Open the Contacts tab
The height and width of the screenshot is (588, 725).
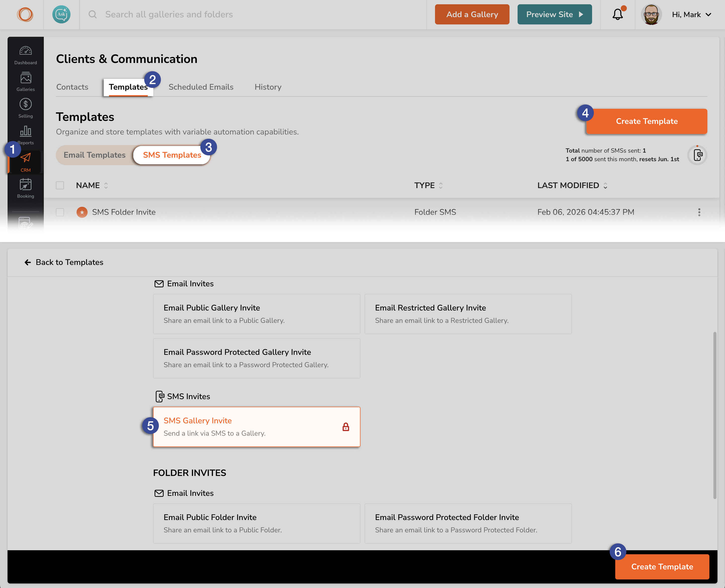click(72, 87)
